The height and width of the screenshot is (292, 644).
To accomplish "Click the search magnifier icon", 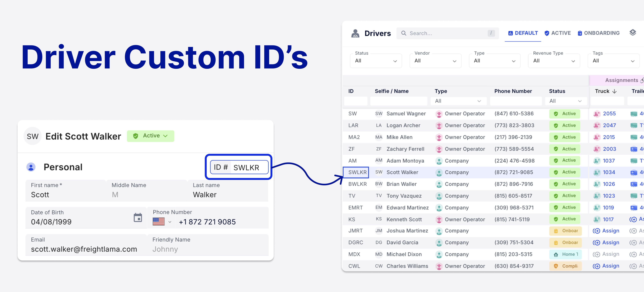I will click(403, 33).
